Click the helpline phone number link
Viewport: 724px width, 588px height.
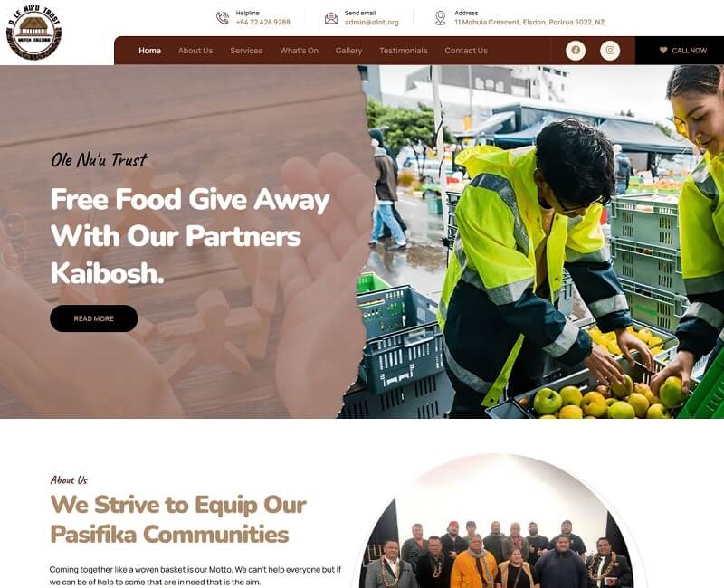click(262, 22)
